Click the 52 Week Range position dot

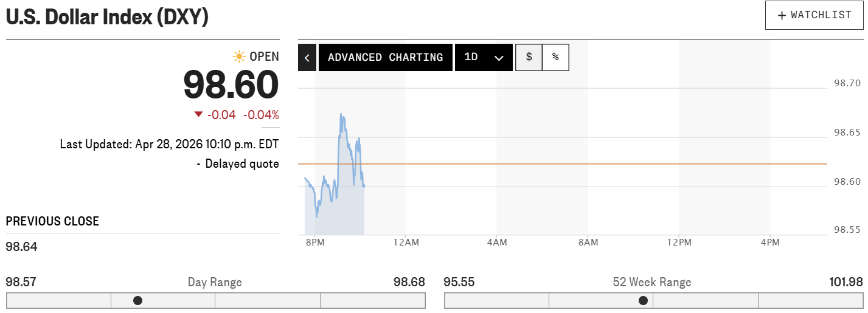tap(643, 300)
